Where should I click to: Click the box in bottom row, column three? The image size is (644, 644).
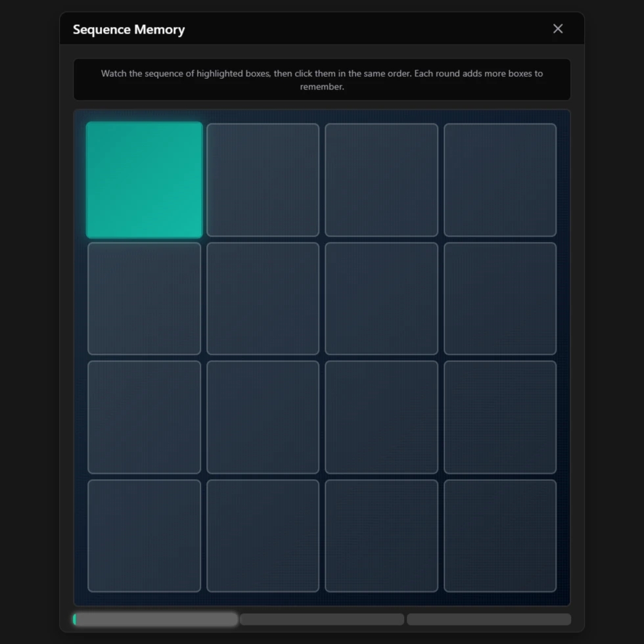(381, 536)
